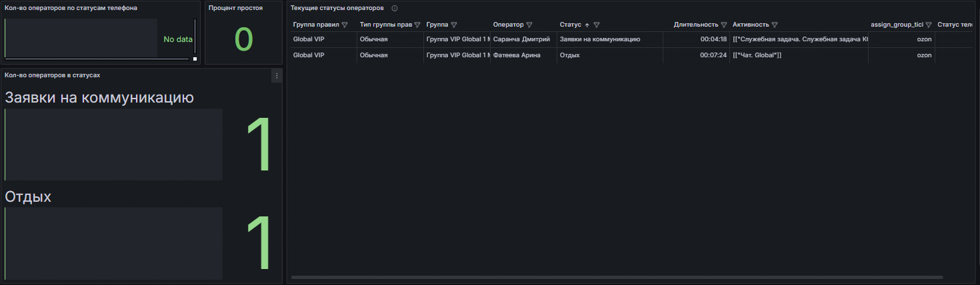Open filter for assign_group_ticl column
Screen dimensions: 980x285
[928, 25]
